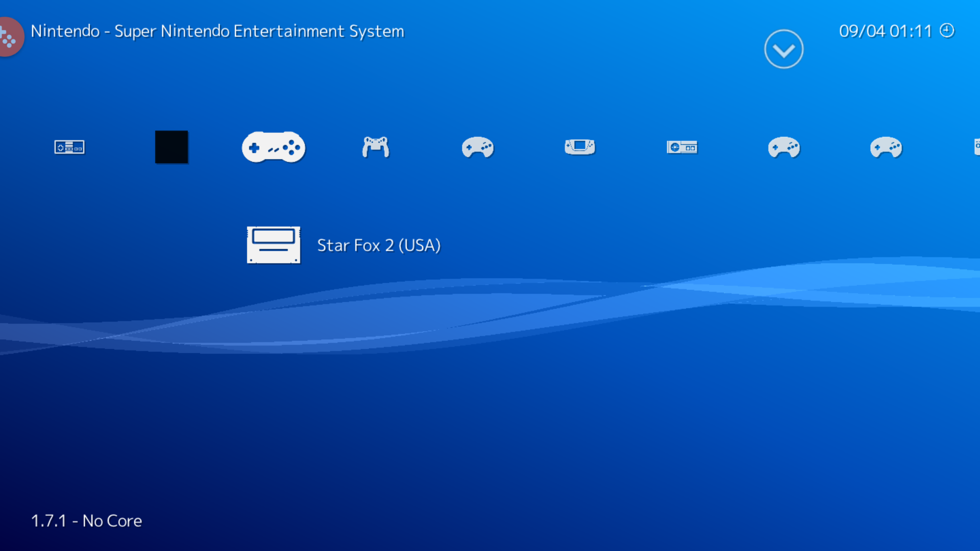Viewport: 980px width, 551px height.
Task: Click the Game Gear handheld playlist icon
Action: 580,147
